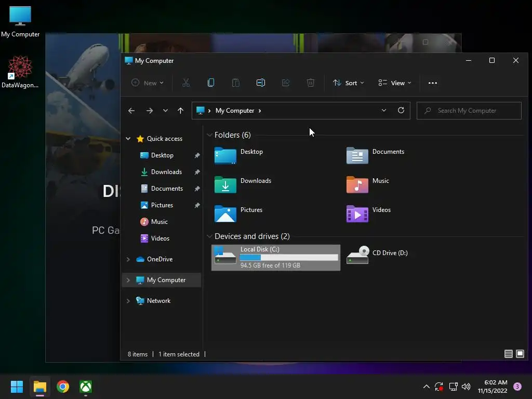Click the Cut scissors icon in toolbar
The image size is (532, 399).
tap(186, 83)
